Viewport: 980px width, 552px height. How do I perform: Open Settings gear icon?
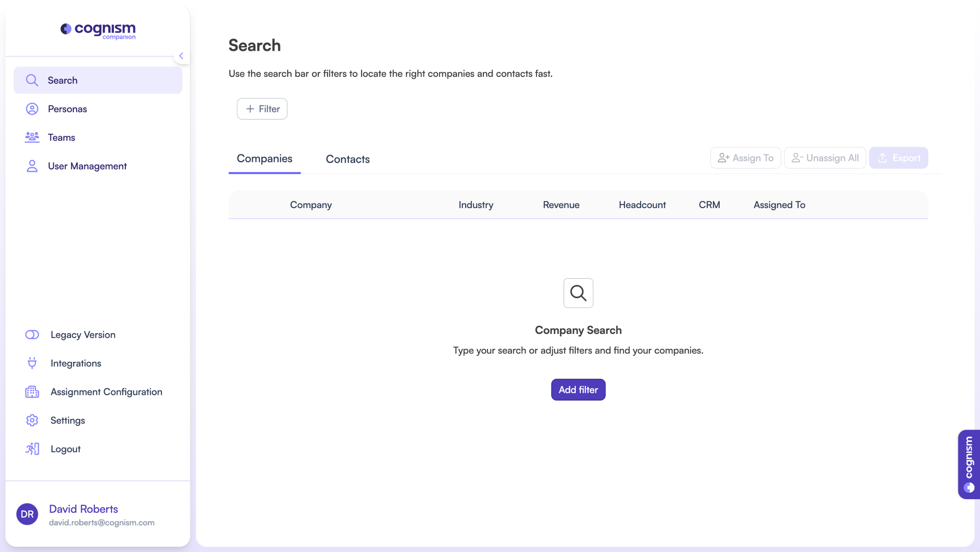click(32, 420)
